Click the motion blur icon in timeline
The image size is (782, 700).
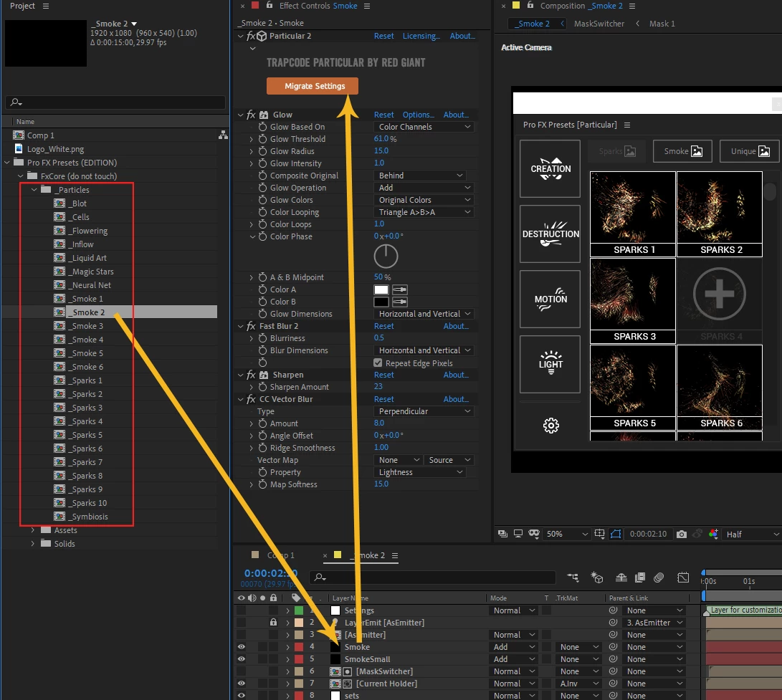tap(659, 577)
